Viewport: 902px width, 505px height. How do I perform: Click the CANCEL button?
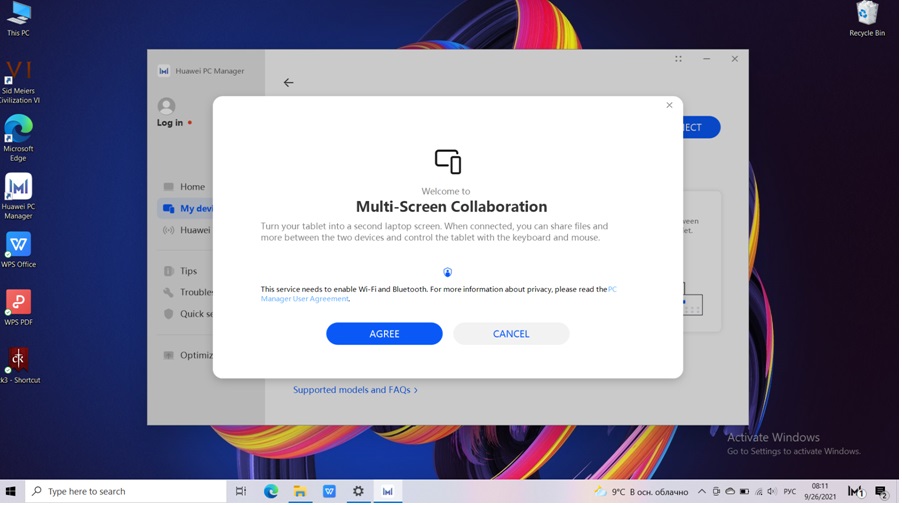511,334
